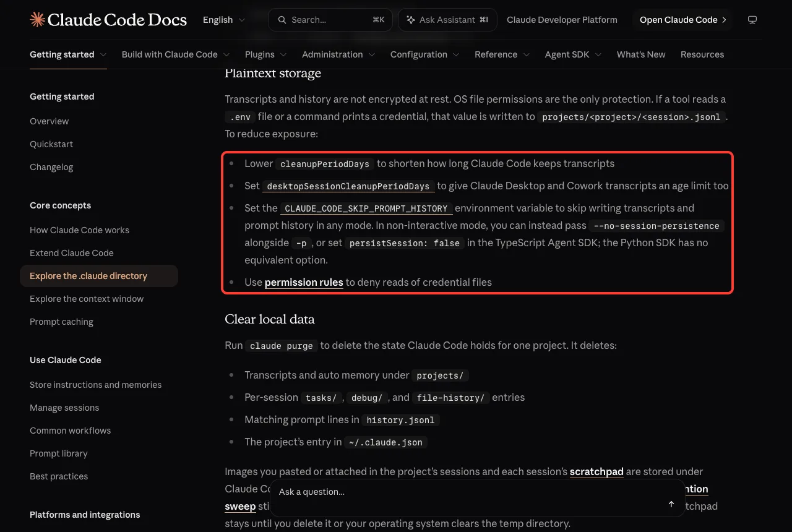This screenshot has width=792, height=532.
Task: Open Best practices page
Action: (x=59, y=476)
